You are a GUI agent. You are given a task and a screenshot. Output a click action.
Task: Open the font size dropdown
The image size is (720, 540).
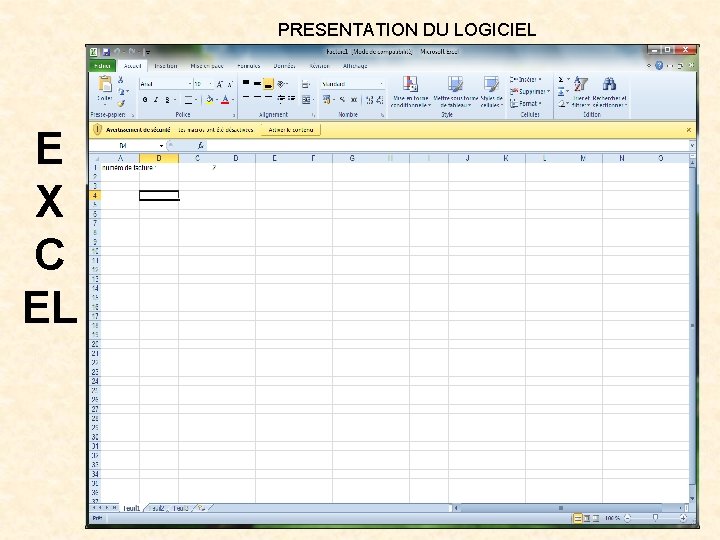[x=211, y=84]
